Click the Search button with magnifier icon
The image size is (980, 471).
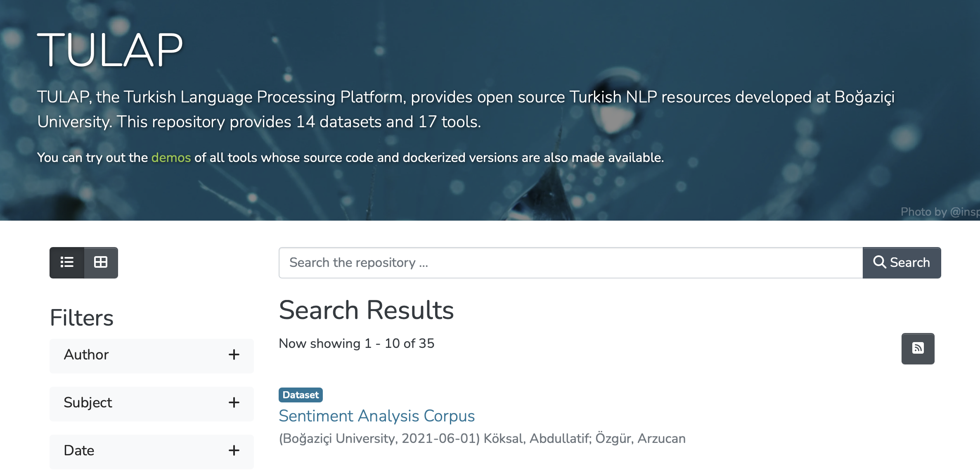click(x=902, y=262)
